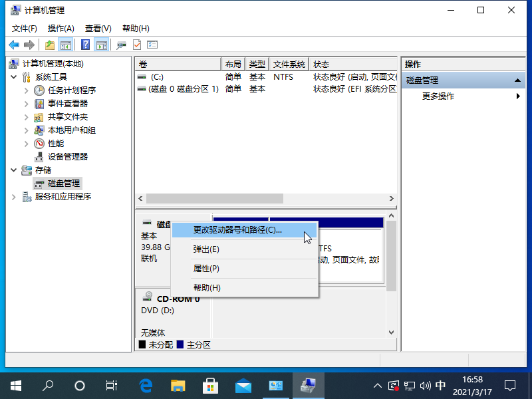The height and width of the screenshot is (399, 532).
Task: Click the Back navigation arrow in the toolbar
Action: pos(15,45)
